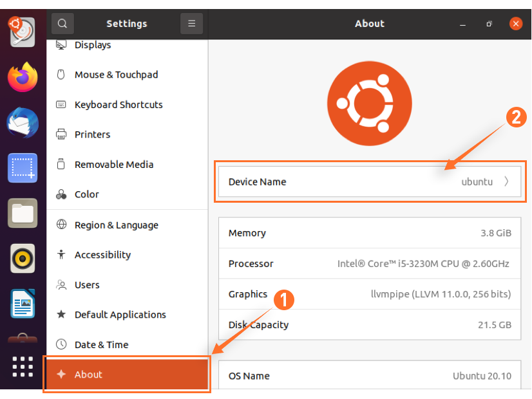Image resolution: width=532 pixels, height=399 pixels.
Task: Launch Thunderbird Mail from the dock
Action: [x=23, y=122]
